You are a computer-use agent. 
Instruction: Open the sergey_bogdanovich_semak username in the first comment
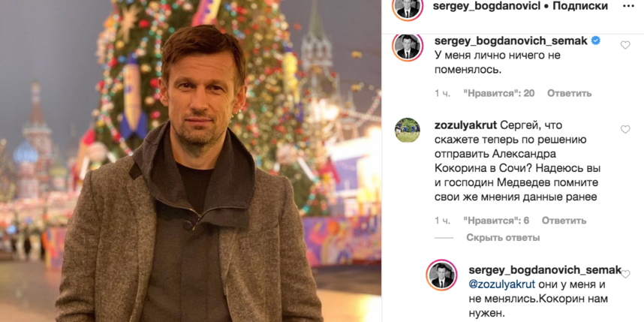click(x=511, y=41)
